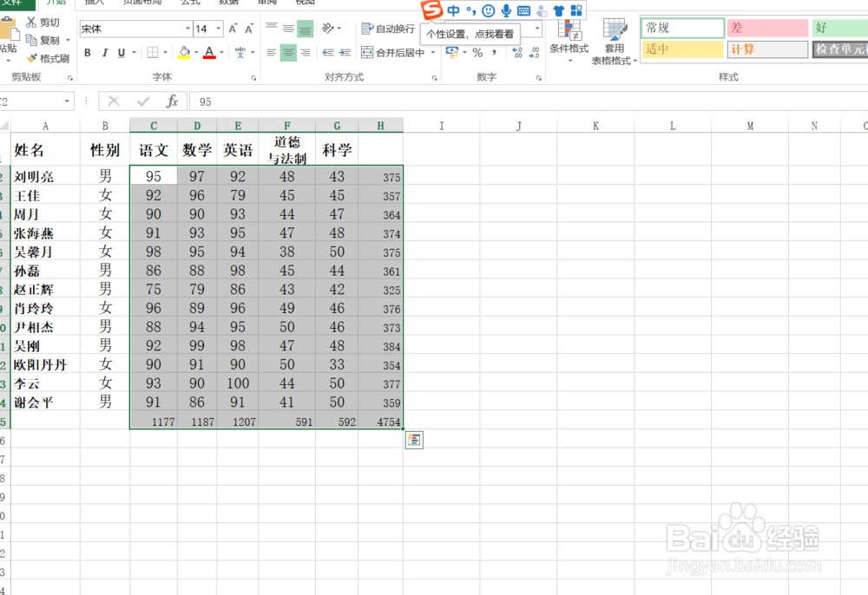This screenshot has height=595, width=868.
Task: Open the Name Box dropdown arrow
Action: coord(67,101)
